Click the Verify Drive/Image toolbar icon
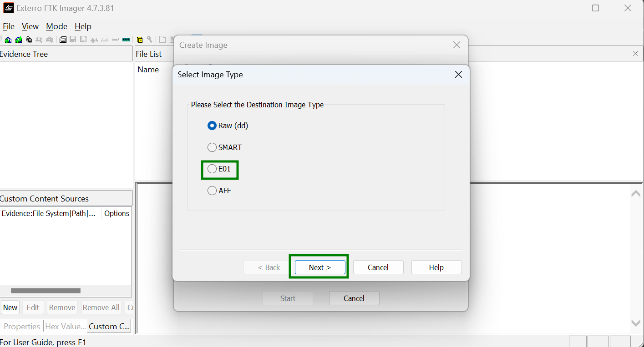 115,40
